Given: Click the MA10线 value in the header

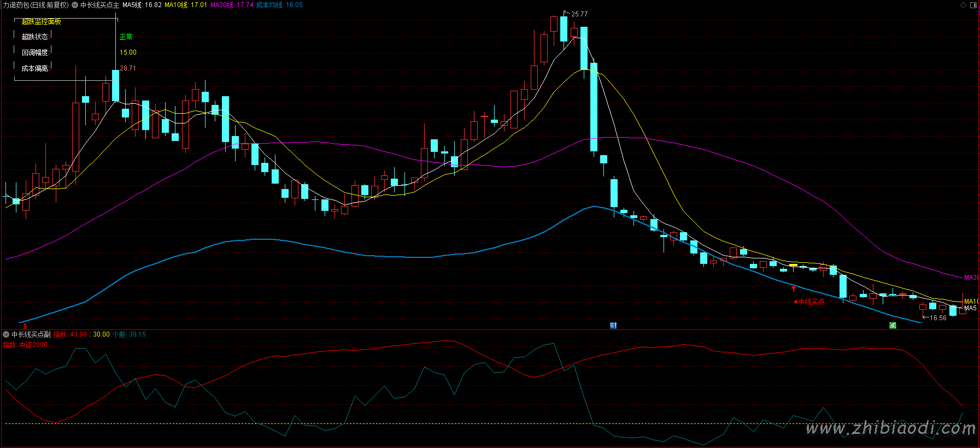Looking at the screenshot, I should pos(186,5).
